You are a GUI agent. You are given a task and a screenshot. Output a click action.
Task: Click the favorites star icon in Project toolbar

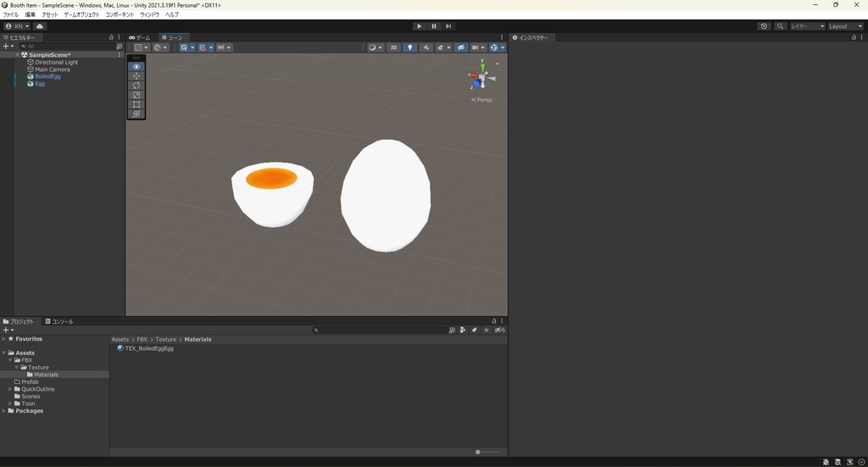(x=486, y=330)
